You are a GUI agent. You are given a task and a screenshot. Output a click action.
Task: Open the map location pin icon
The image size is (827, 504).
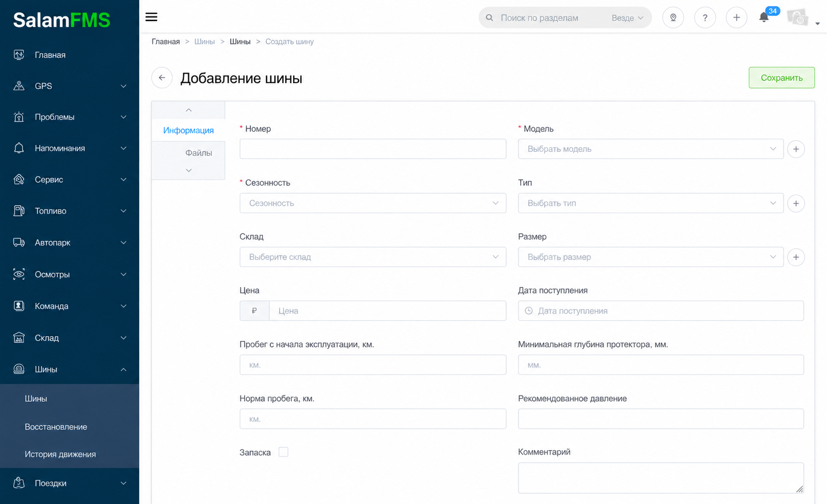673,18
